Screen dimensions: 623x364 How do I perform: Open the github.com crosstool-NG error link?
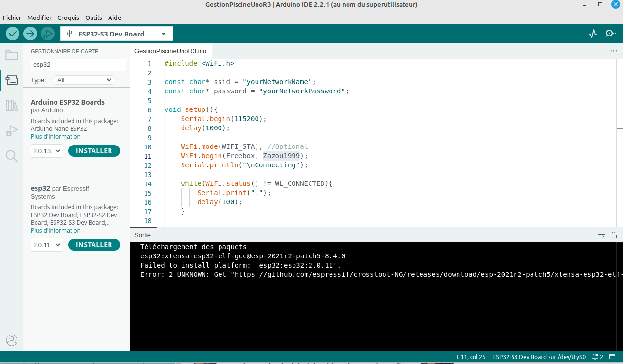point(428,274)
